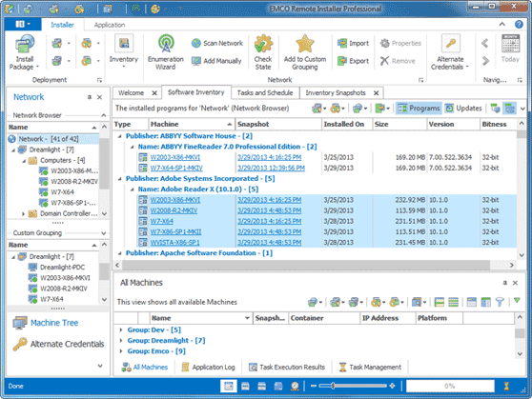Expand the Domain Controllers tree node
This screenshot has height=399, width=532.
click(24, 213)
